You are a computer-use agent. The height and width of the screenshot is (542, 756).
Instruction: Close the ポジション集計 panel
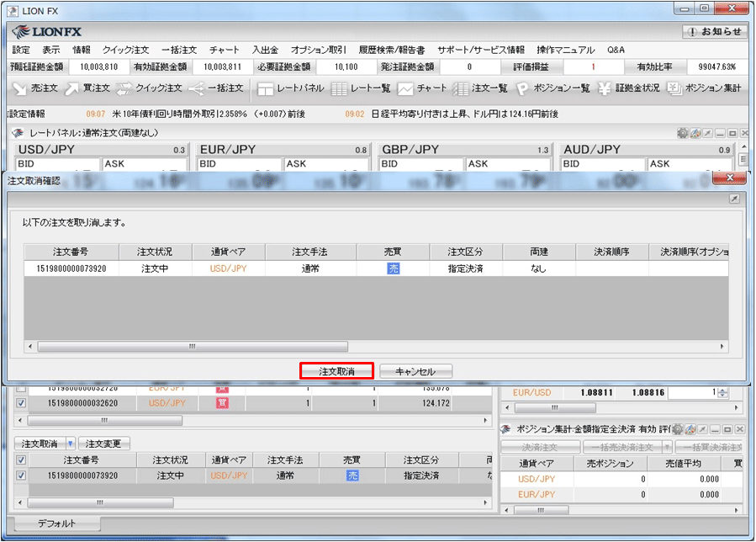pos(740,429)
